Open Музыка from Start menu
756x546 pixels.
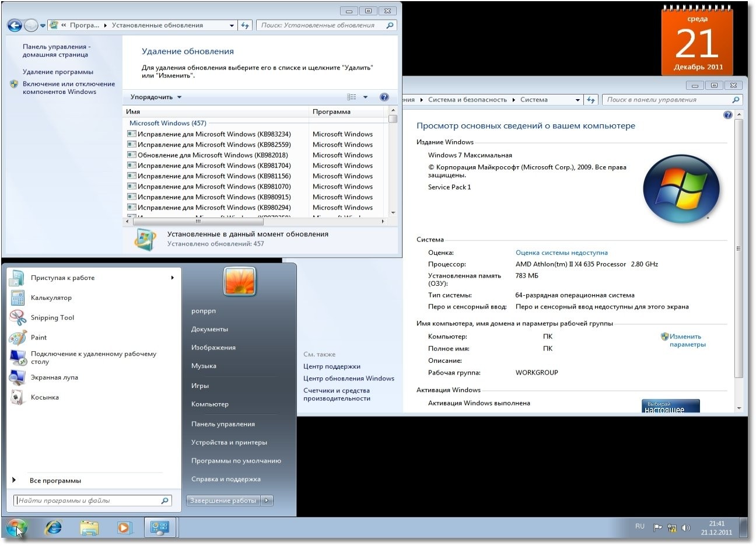pyautogui.click(x=204, y=366)
